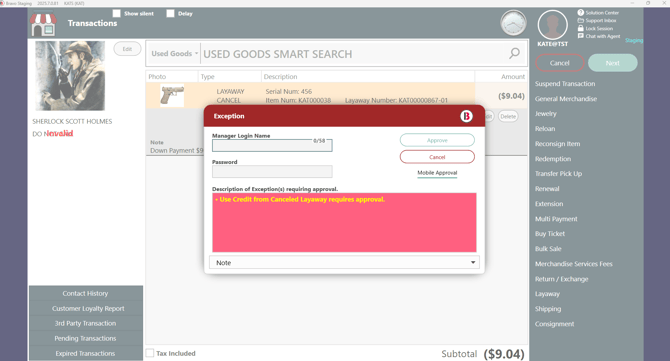Open Sherlock Holmes customer photo
The image size is (670, 361).
point(70,76)
